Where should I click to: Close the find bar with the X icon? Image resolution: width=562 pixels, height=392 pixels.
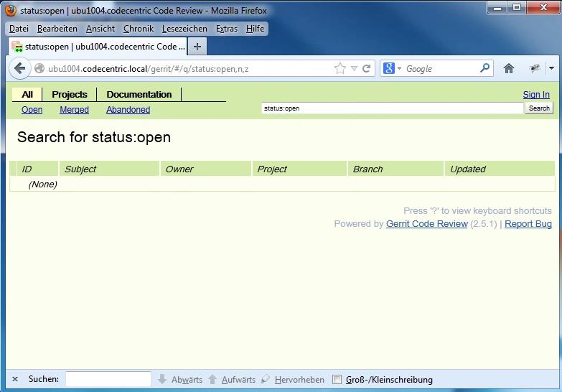(15, 380)
